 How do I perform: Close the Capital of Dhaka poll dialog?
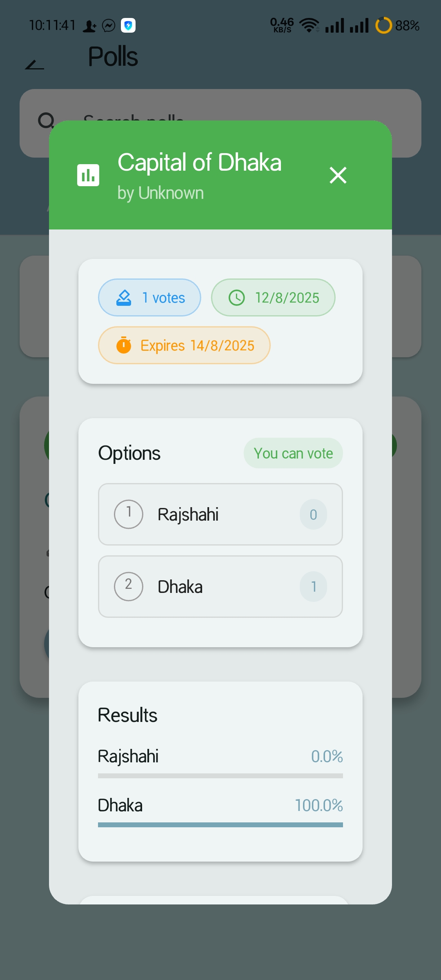pos(338,175)
